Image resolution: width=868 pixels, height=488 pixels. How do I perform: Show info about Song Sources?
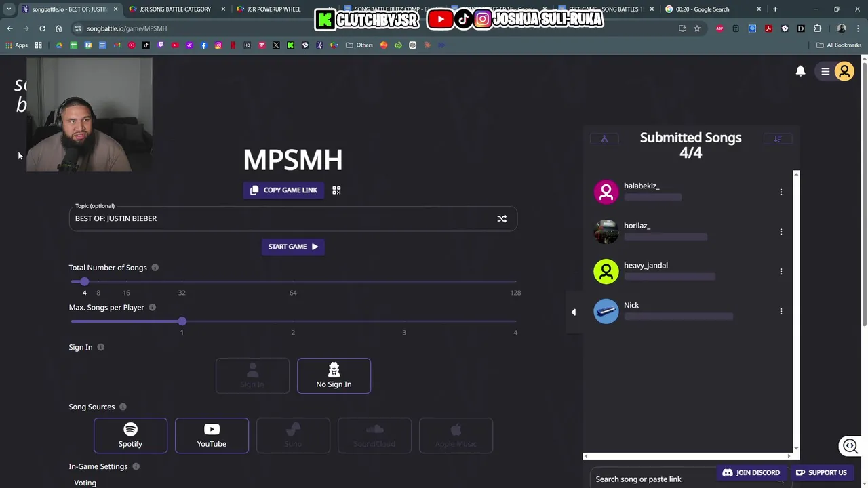[x=123, y=407]
